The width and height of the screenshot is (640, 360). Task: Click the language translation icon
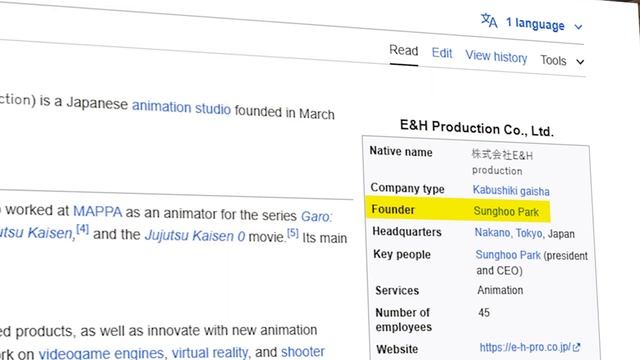[x=489, y=20]
